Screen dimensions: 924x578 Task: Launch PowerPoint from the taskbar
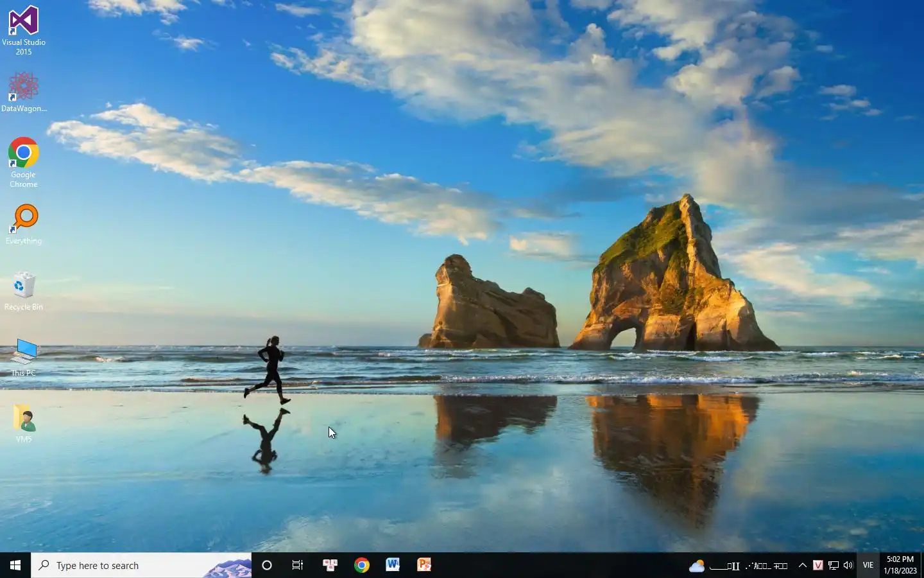[x=424, y=565]
